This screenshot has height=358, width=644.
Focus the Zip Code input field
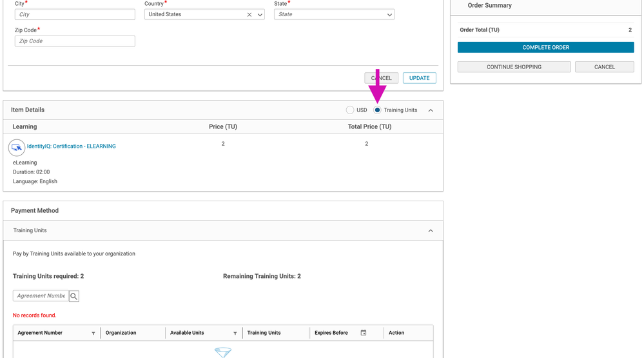pyautogui.click(x=75, y=41)
